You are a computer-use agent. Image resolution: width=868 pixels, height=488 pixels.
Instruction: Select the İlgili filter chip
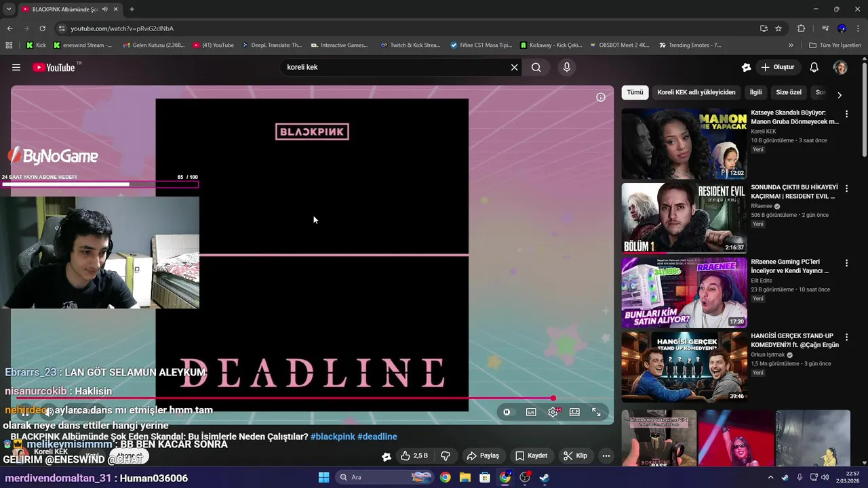[755, 92]
